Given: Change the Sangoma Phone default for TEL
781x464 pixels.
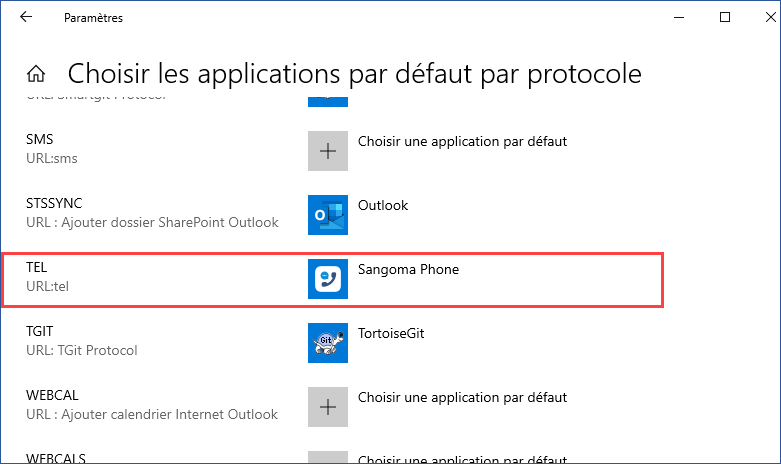Looking at the screenshot, I should tap(408, 269).
